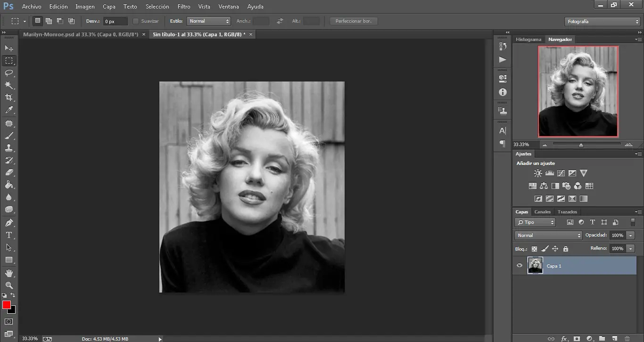Open the Tipo layer filter dropdown

coord(535,222)
